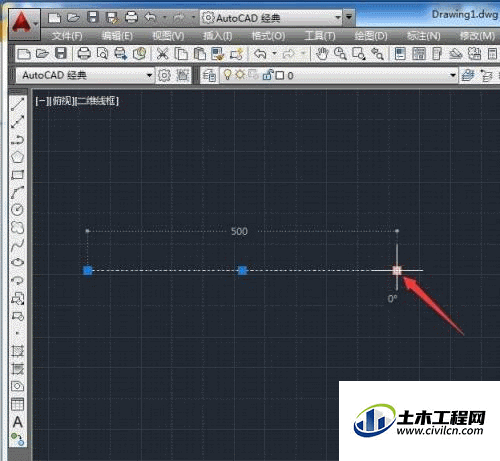The height and width of the screenshot is (461, 500).
Task: Select the Polygon tool
Action: tap(17, 157)
